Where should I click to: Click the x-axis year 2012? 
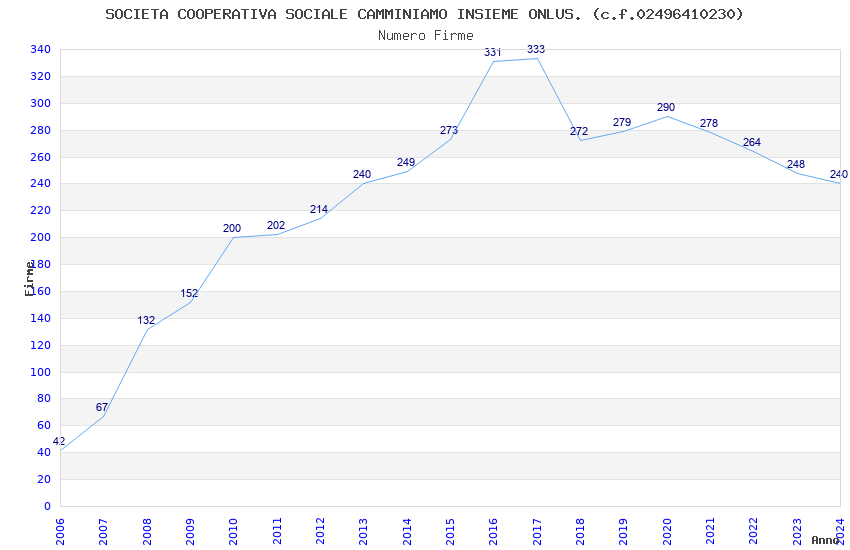pyautogui.click(x=320, y=531)
